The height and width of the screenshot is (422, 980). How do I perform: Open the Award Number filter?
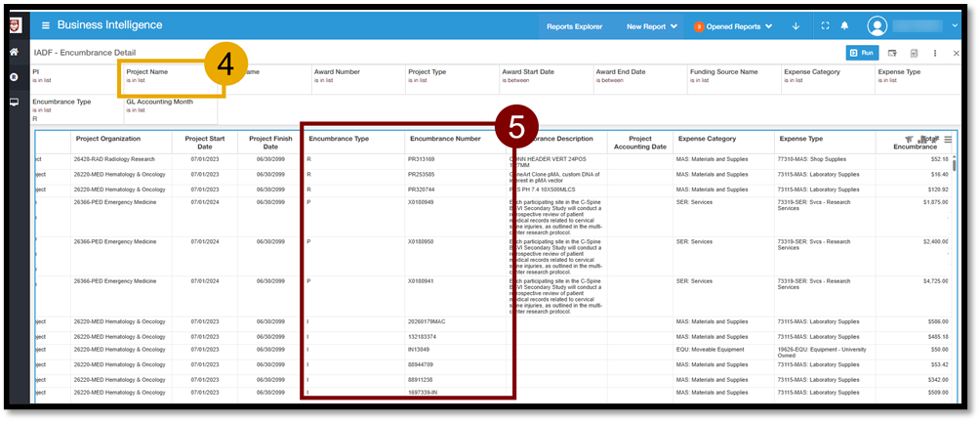point(357,79)
